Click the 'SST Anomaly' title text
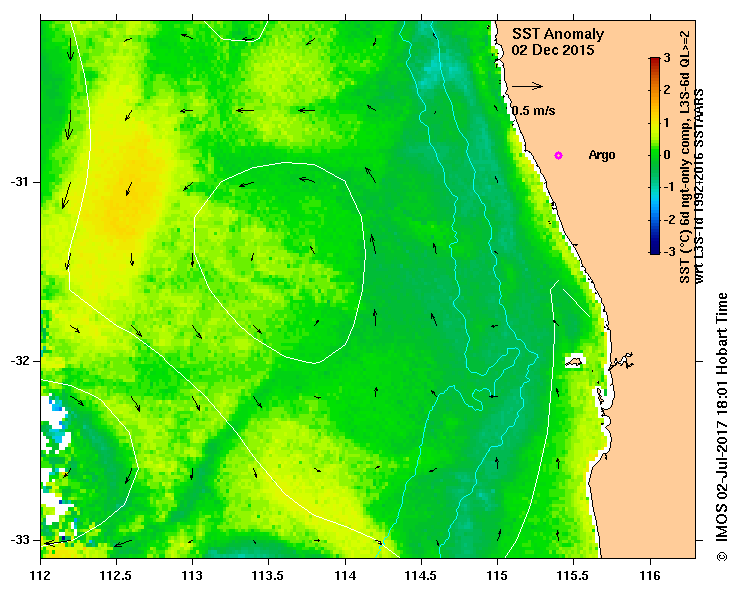 click(558, 34)
